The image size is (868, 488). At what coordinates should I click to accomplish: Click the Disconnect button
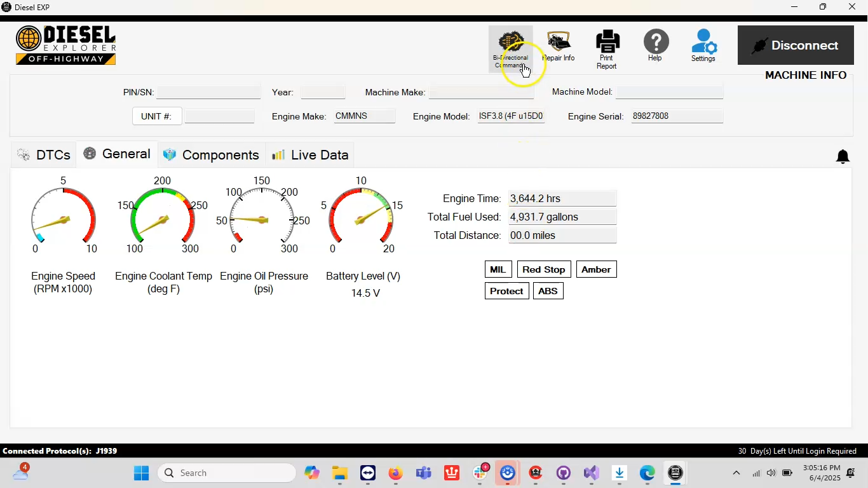(x=796, y=45)
